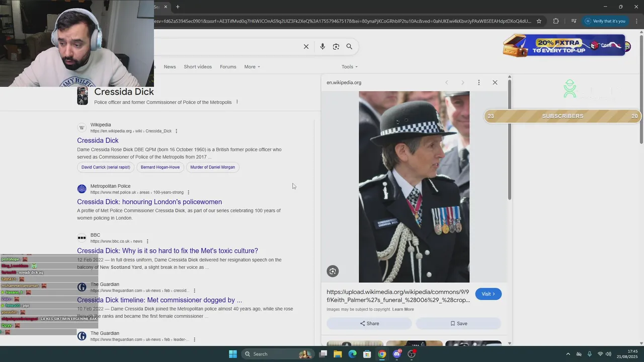The height and width of the screenshot is (362, 644).
Task: Select Murder of Daniel Morgan chip
Action: point(212,167)
